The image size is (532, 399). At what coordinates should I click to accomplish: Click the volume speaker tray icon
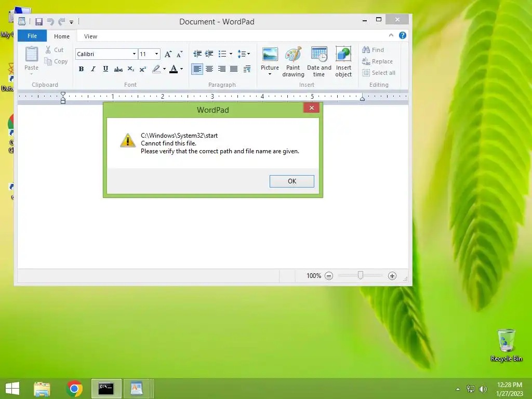[x=483, y=389]
